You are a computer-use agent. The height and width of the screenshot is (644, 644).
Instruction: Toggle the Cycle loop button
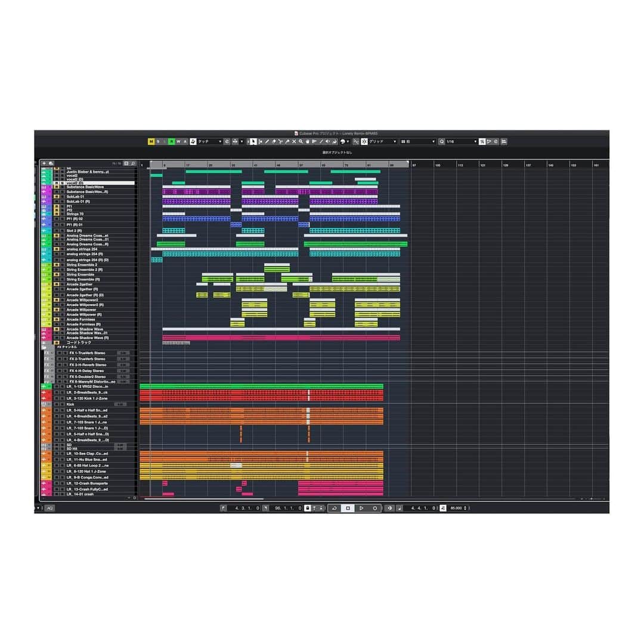[334, 508]
